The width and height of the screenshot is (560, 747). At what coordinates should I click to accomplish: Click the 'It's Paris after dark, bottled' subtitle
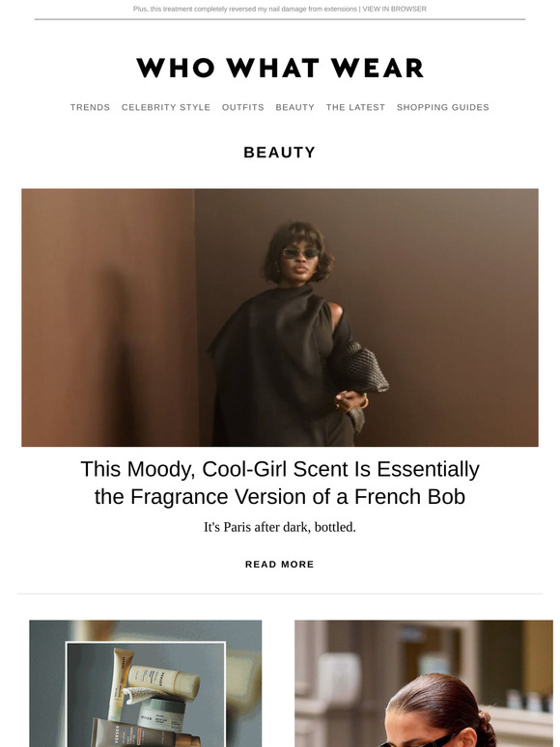[280, 527]
